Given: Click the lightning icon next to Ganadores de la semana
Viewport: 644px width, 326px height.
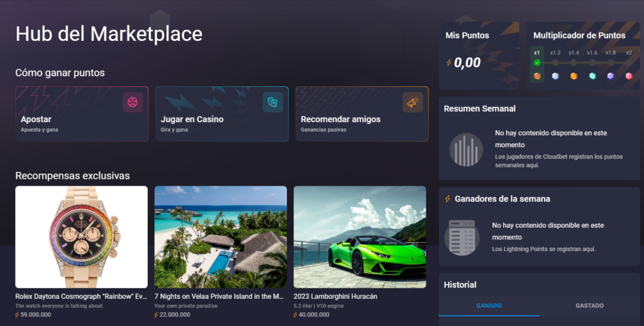Looking at the screenshot, I should click(448, 199).
